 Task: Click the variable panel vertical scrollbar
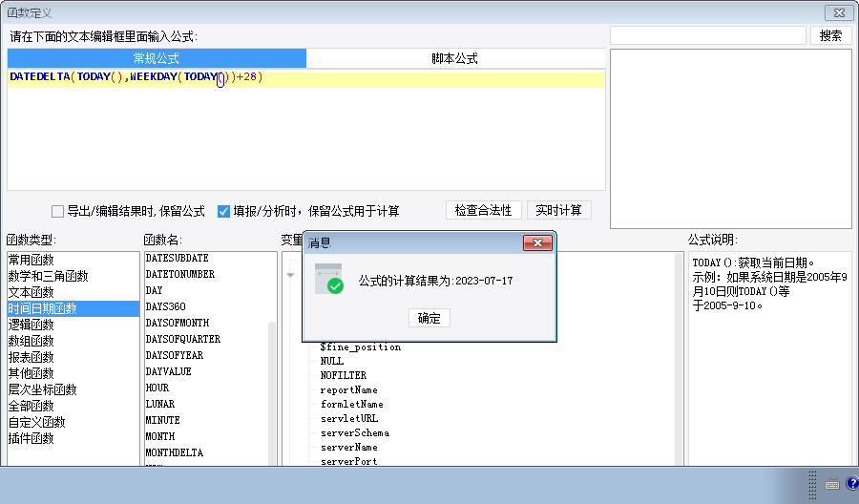[x=679, y=359]
